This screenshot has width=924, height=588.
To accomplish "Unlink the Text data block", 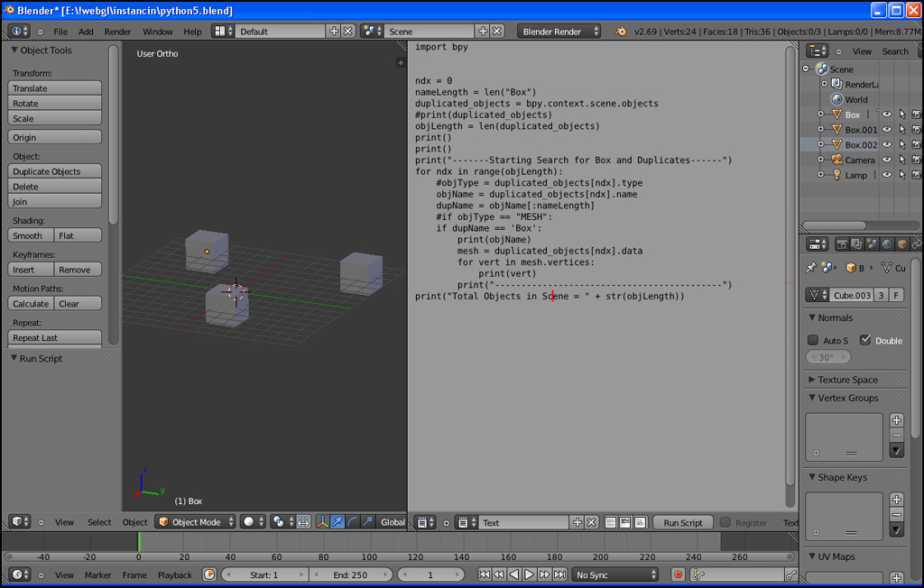I will click(592, 522).
